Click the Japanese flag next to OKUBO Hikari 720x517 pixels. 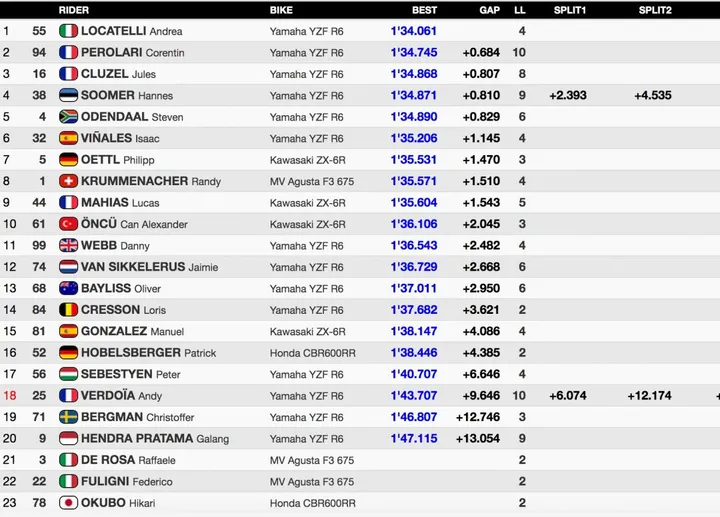point(68,503)
